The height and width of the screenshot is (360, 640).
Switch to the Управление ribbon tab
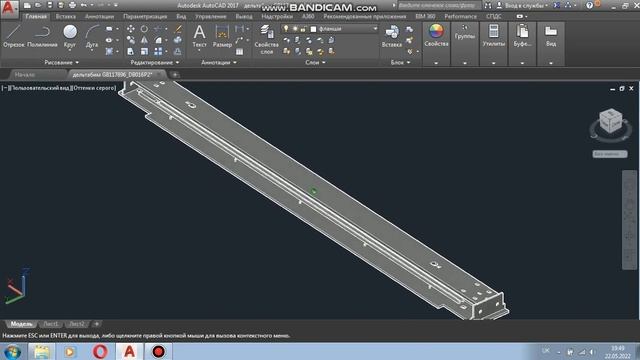pos(210,16)
